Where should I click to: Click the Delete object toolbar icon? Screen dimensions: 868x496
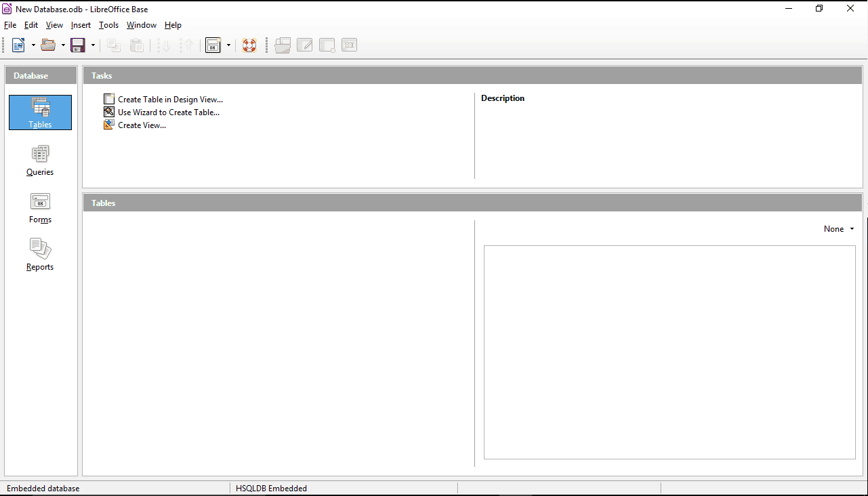click(x=327, y=45)
